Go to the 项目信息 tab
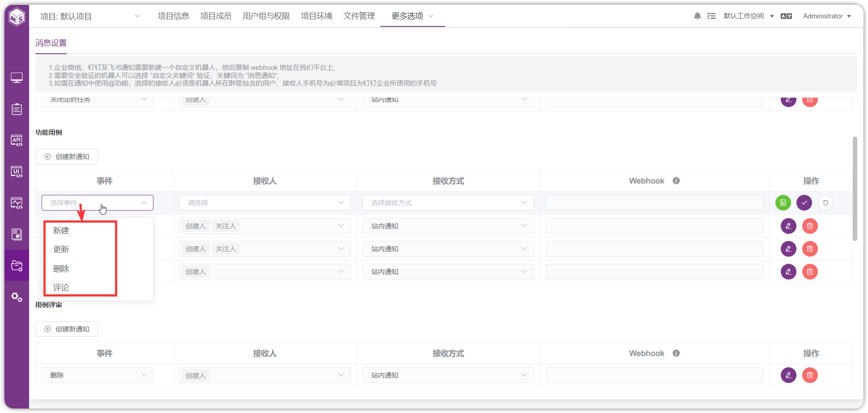Image resolution: width=868 pixels, height=413 pixels. tap(173, 16)
